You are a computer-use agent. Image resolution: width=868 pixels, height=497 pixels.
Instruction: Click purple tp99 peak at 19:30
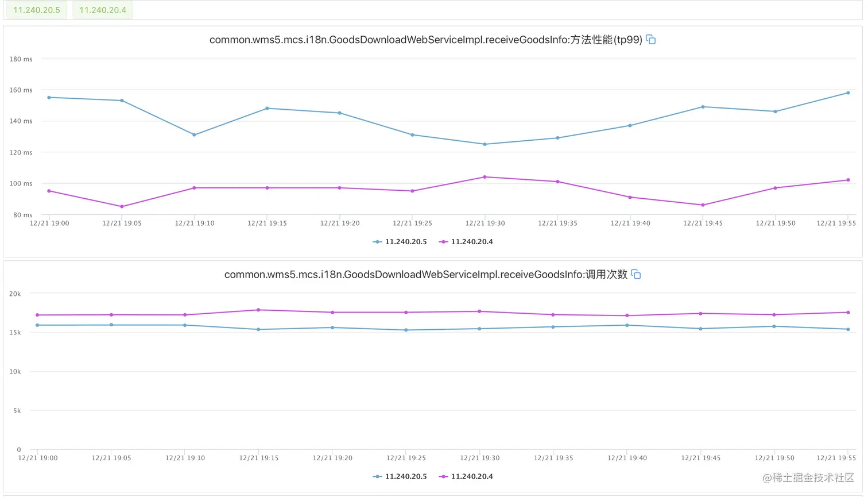[485, 177]
